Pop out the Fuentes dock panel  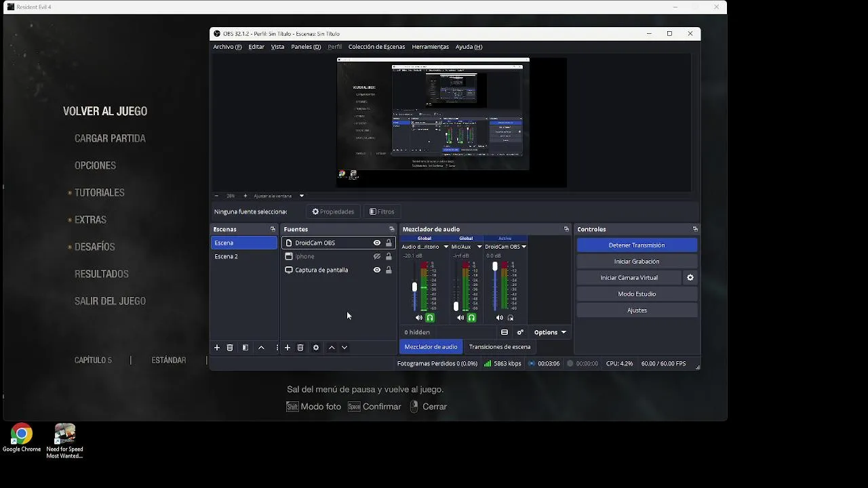tap(391, 229)
